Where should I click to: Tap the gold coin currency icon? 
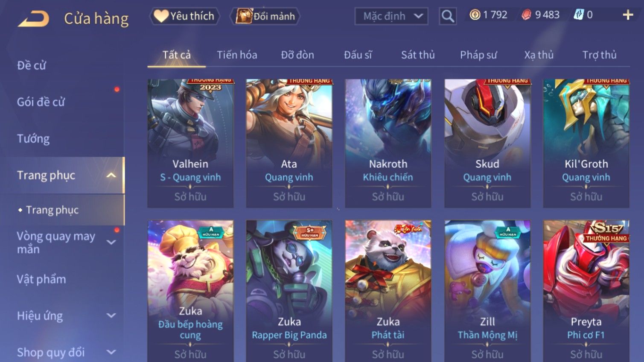pos(475,15)
